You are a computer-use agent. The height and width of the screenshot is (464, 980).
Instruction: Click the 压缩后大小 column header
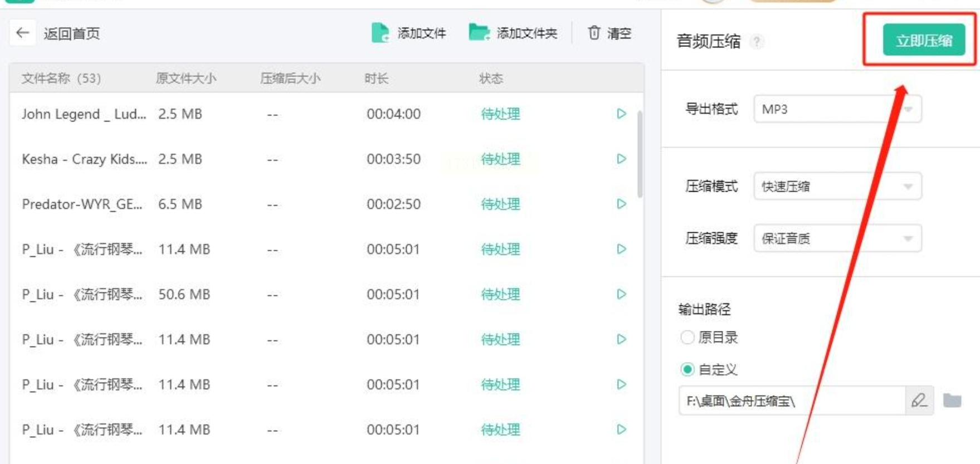tap(290, 78)
